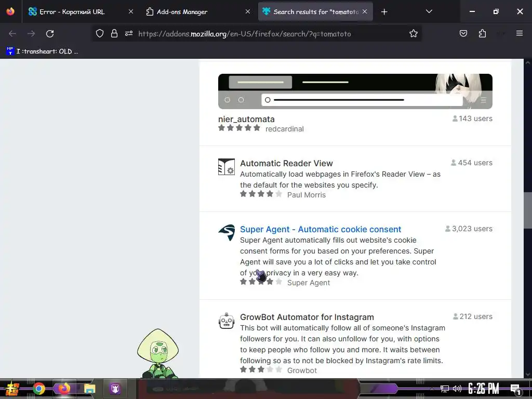
Task: Click the Growbot author name
Action: 302,370
